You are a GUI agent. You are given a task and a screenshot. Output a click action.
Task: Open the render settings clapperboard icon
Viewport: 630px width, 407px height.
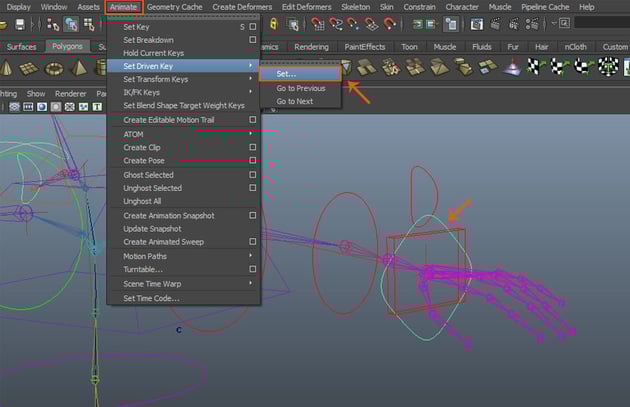pos(532,24)
